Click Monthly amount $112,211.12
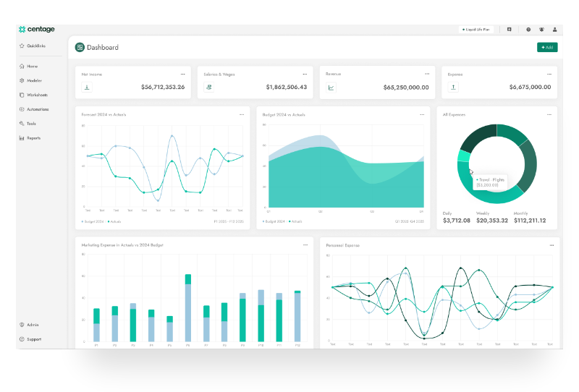 pyautogui.click(x=530, y=221)
